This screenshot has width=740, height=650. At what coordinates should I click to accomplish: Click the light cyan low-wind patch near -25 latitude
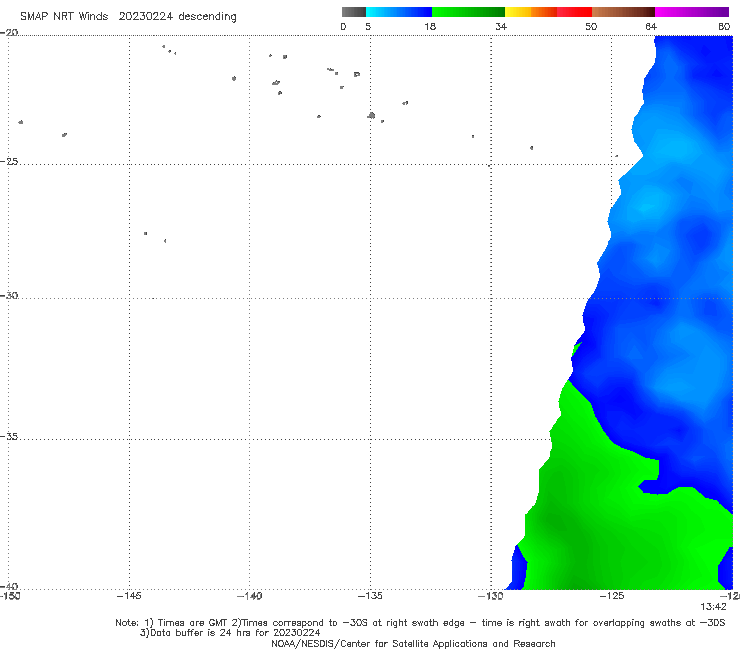click(677, 144)
